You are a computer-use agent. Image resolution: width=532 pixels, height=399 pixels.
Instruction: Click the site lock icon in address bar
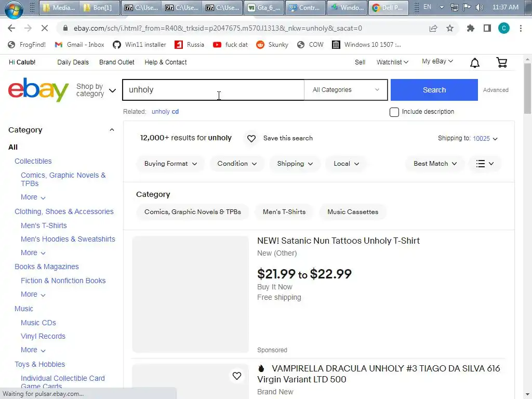[65, 28]
